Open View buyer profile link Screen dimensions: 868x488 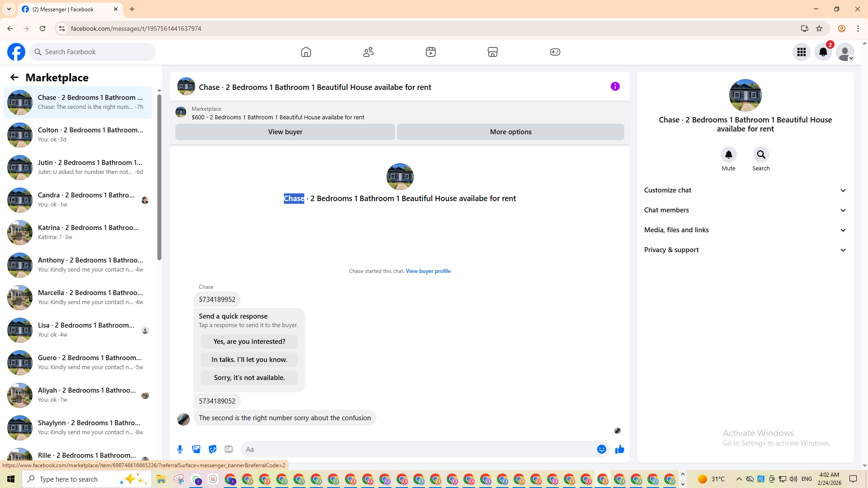pos(428,271)
